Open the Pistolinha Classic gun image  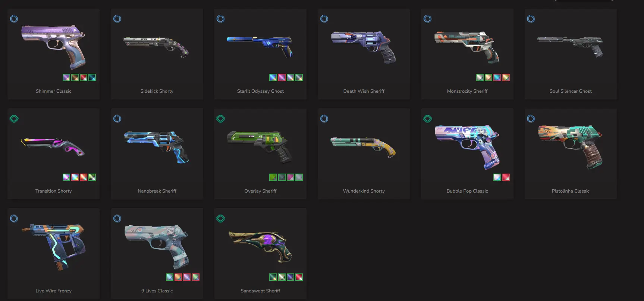tap(571, 146)
